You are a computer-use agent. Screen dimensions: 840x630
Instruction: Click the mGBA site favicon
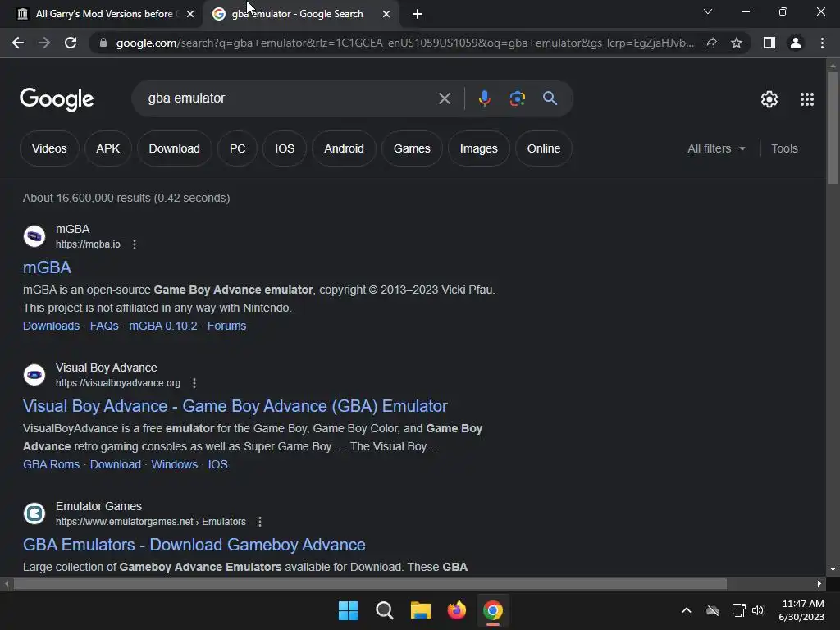point(34,236)
